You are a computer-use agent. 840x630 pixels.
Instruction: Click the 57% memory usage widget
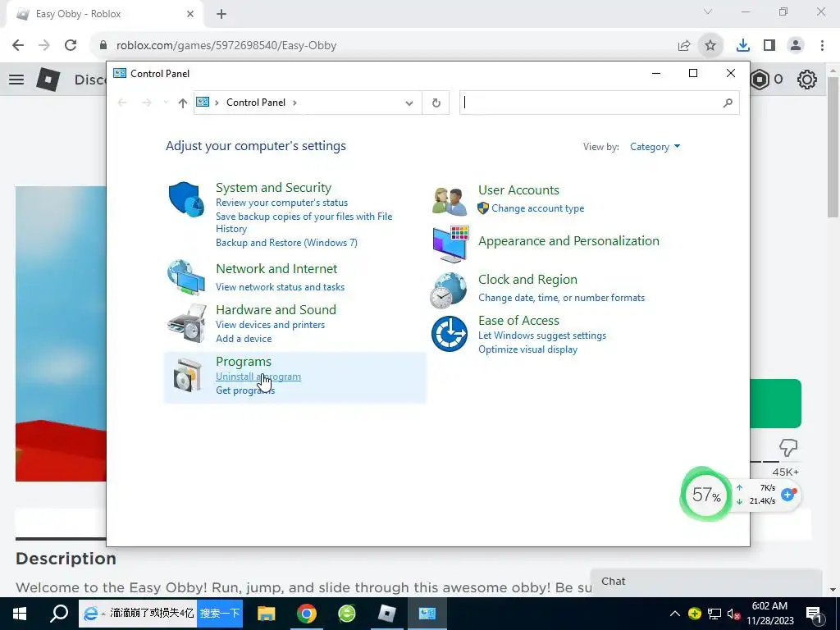[706, 494]
